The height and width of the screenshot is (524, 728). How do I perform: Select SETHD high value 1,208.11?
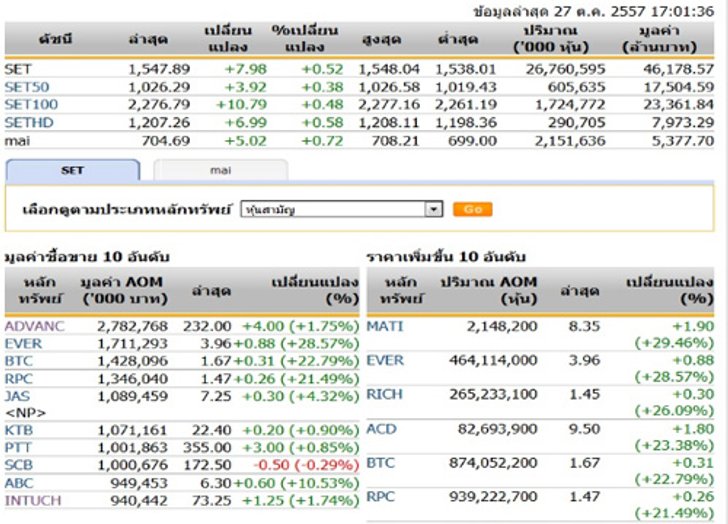[389, 123]
